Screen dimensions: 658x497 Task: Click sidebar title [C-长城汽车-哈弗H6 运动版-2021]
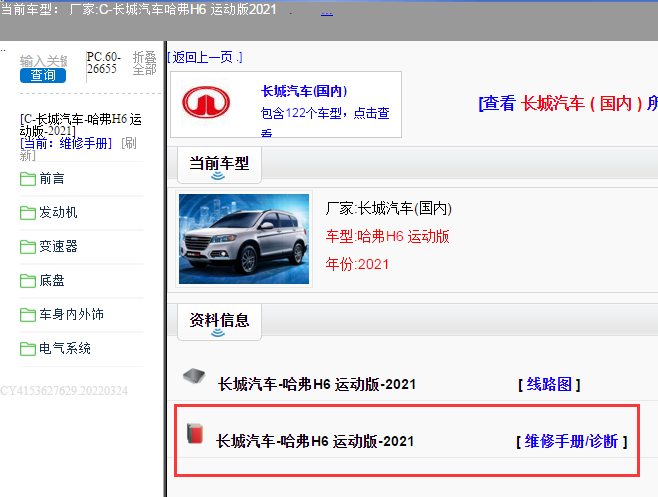tap(81, 125)
